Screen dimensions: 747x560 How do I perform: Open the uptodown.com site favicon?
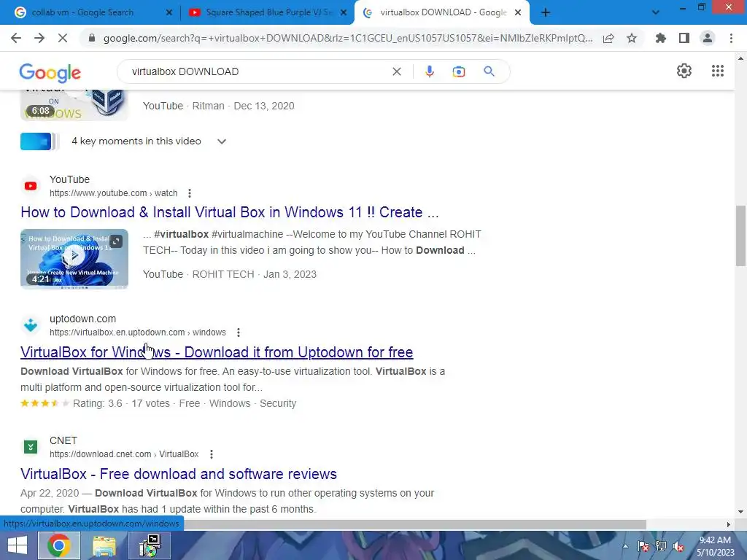pos(31,325)
